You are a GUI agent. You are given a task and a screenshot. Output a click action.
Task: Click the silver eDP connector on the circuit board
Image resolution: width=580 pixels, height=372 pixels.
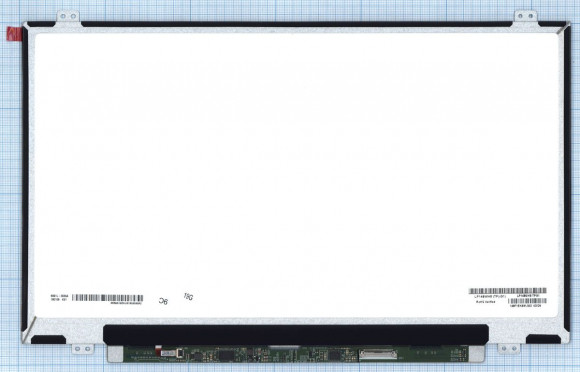378,354
